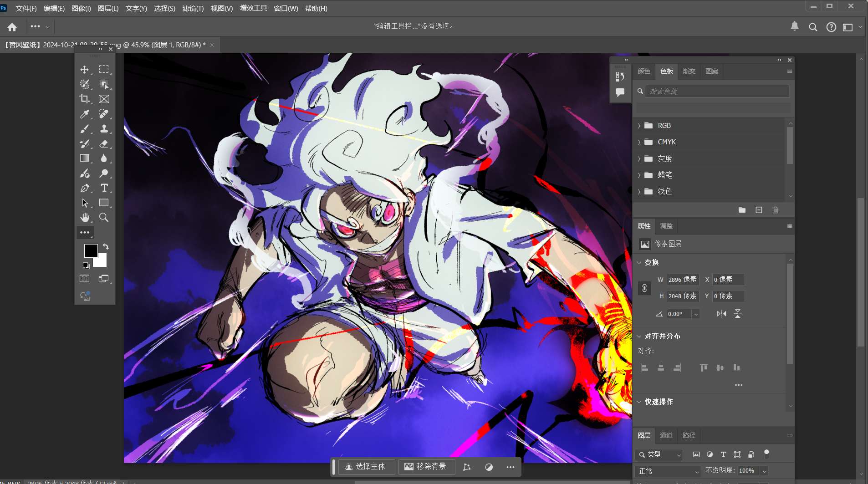868x484 pixels.
Task: Create a new swatch group folder
Action: [742, 210]
